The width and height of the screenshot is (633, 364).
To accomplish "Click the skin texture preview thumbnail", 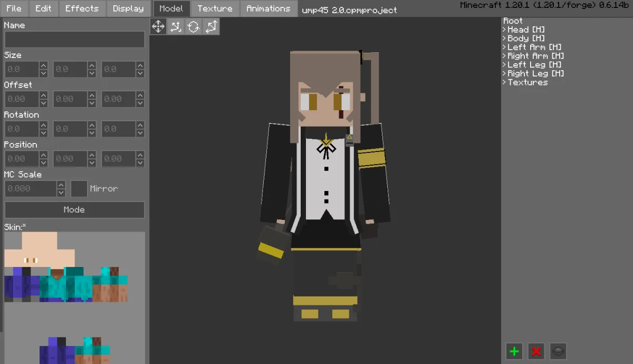I will 74,298.
